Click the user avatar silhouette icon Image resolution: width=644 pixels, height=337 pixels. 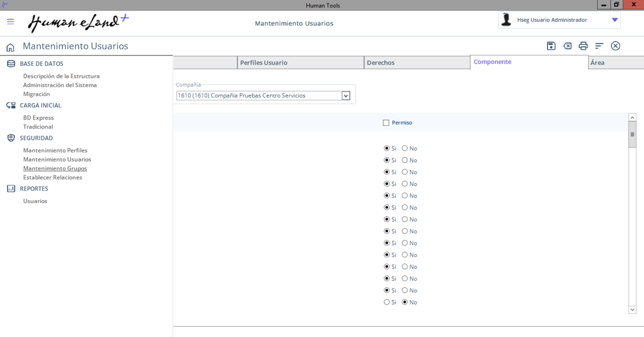[506, 20]
